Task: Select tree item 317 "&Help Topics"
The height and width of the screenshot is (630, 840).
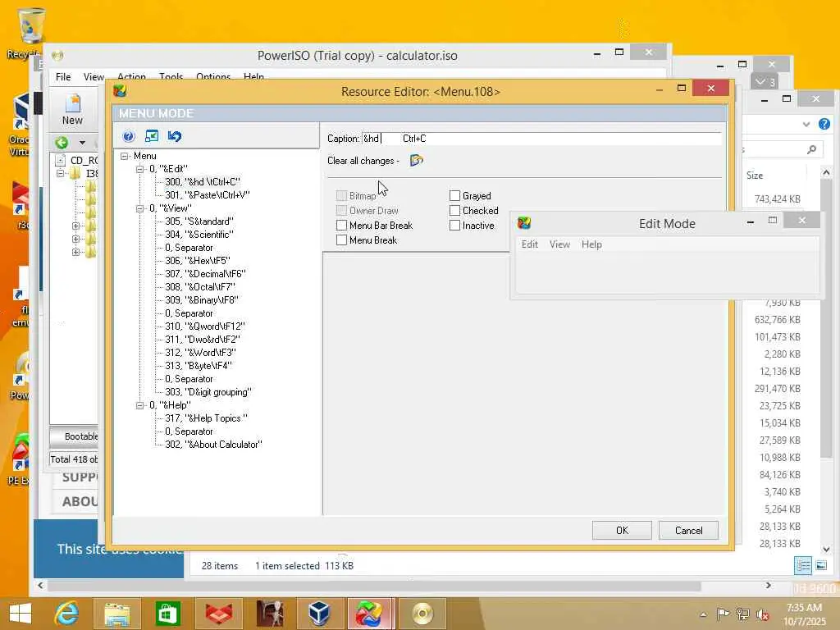Action: 206,418
